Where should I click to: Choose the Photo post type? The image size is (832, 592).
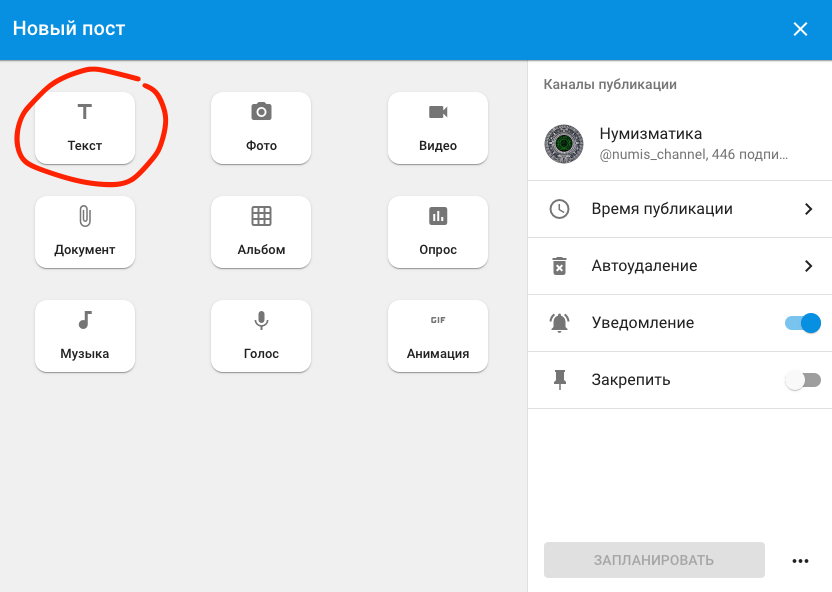coord(261,128)
